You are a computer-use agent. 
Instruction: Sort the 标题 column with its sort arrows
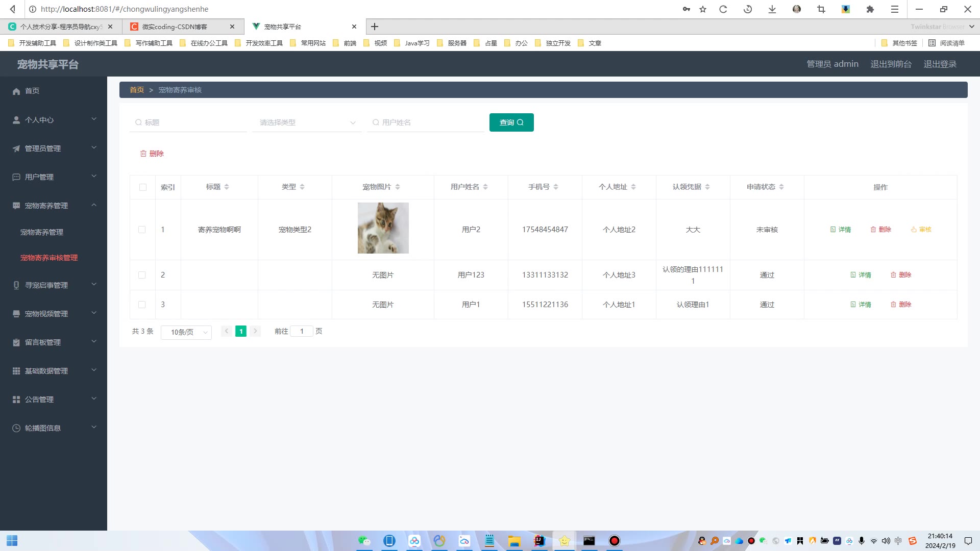coord(227,187)
